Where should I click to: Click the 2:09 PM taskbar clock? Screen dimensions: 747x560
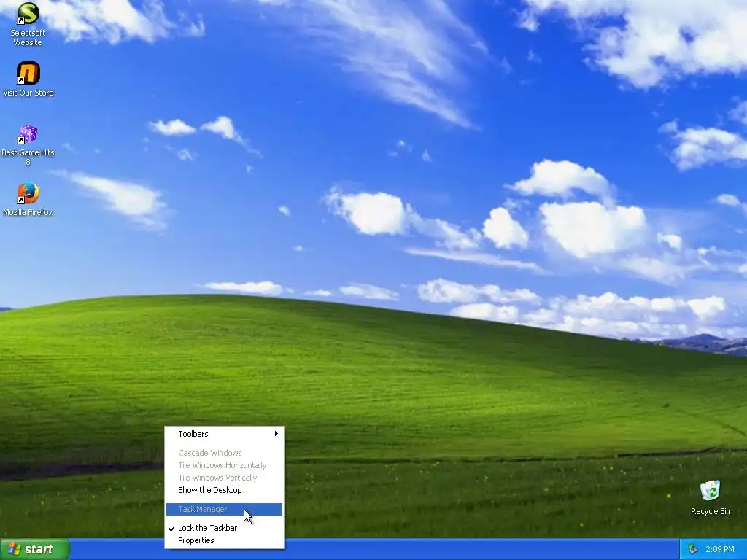(719, 549)
